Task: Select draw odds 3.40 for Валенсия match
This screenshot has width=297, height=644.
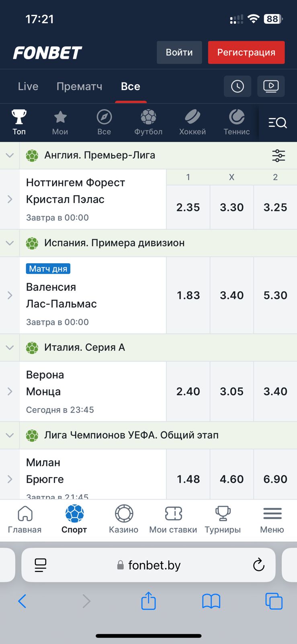Action: tap(232, 295)
